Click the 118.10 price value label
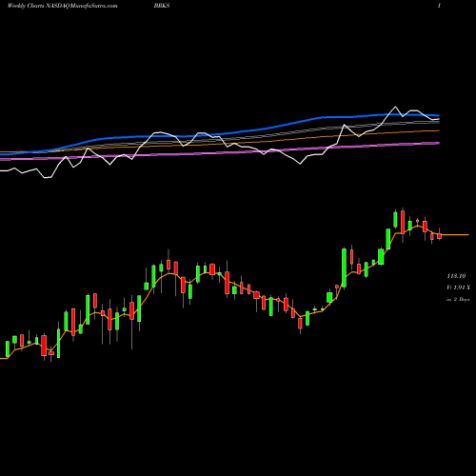Viewport: 476px width, 476px height. pos(456,276)
